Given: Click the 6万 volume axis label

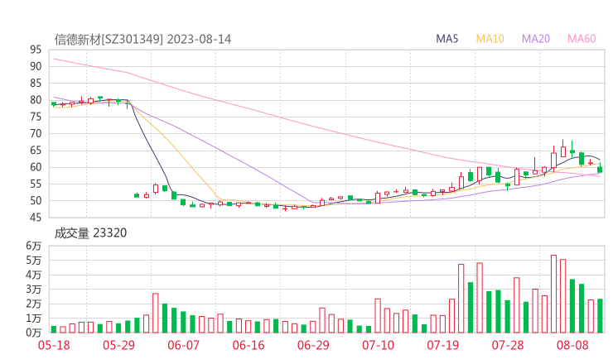Looking at the screenshot, I should pos(34,246).
